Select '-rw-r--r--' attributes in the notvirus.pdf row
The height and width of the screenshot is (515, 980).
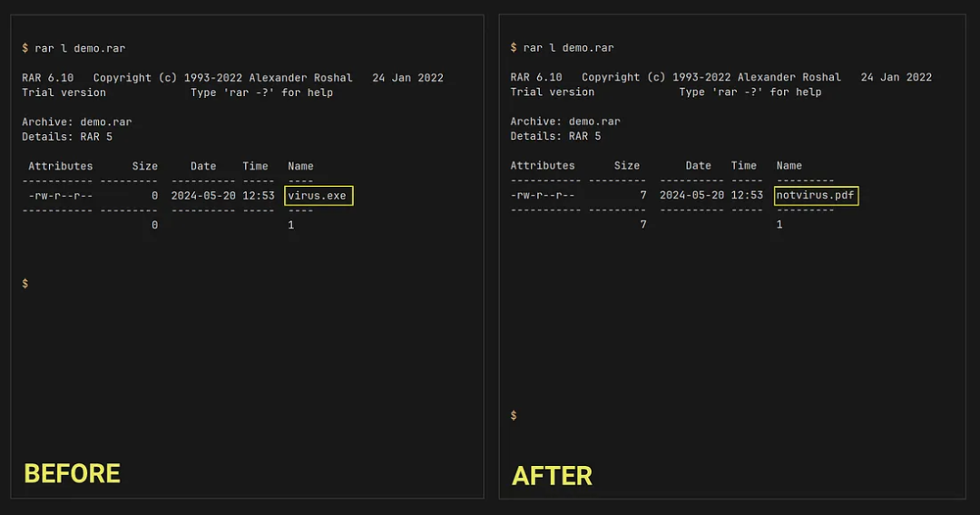click(543, 195)
